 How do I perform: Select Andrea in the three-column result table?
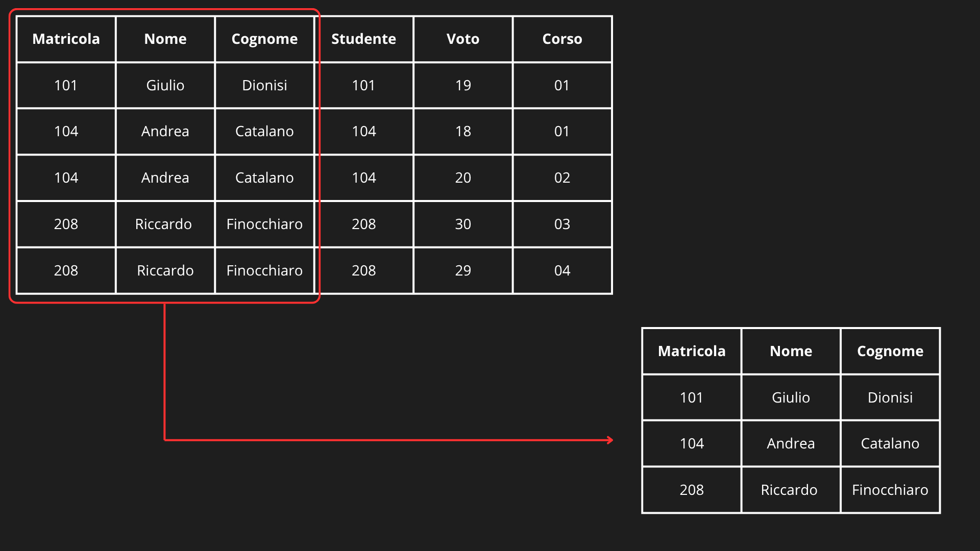[x=791, y=443]
